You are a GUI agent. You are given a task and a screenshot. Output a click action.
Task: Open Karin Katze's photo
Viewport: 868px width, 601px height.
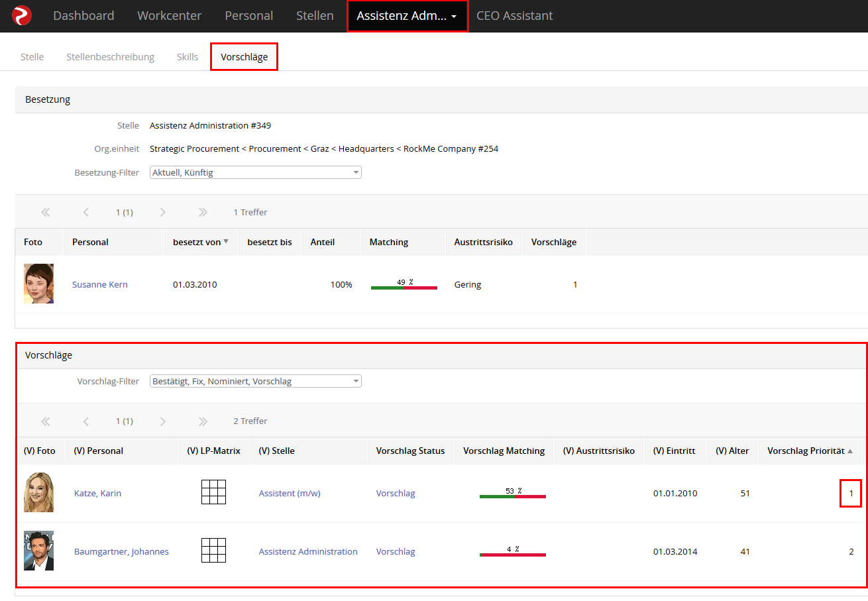point(38,492)
